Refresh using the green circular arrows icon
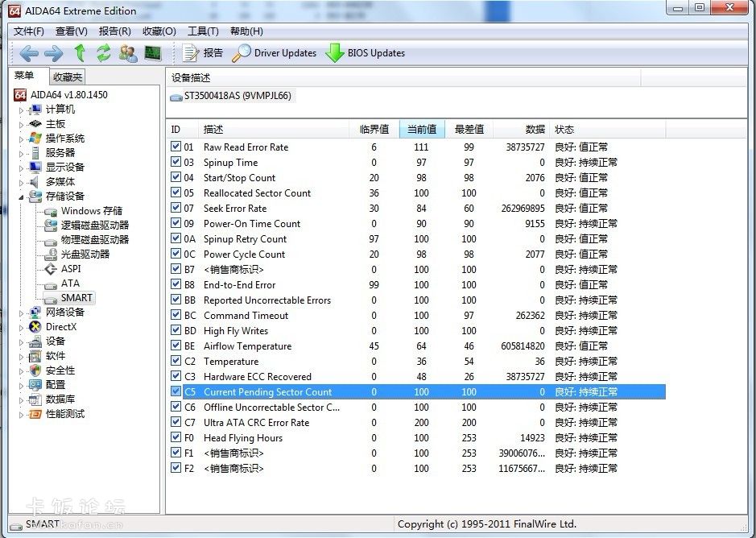 (104, 53)
